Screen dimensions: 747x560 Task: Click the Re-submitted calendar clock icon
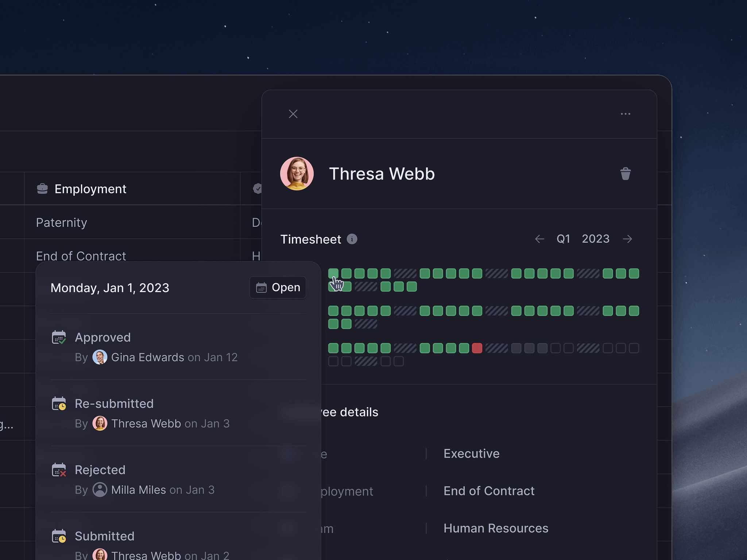click(x=59, y=404)
